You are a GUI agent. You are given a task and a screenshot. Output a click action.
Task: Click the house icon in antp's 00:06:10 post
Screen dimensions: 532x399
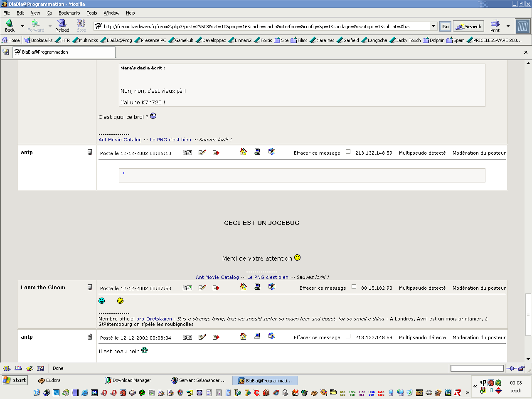pyautogui.click(x=244, y=152)
